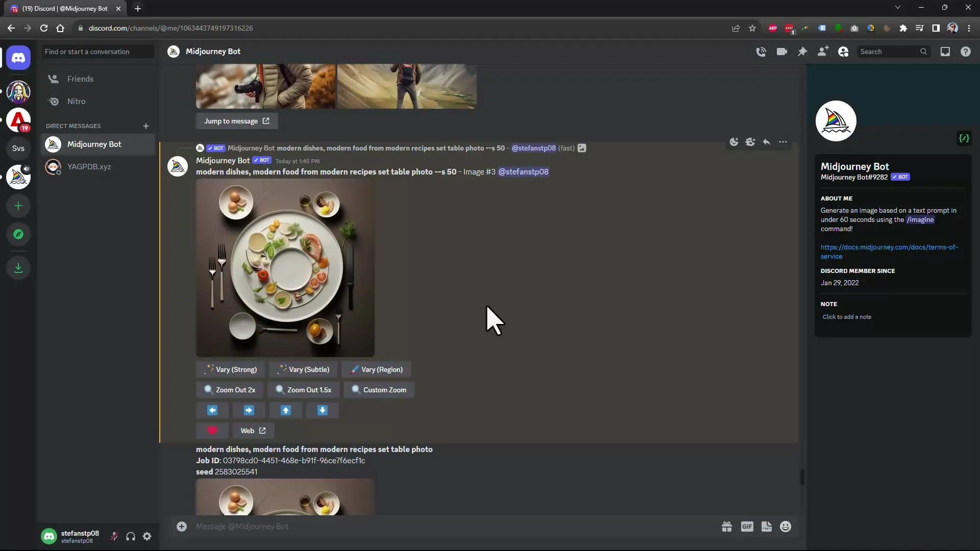
Task: Add reaction icon on hovered message
Action: 734,142
